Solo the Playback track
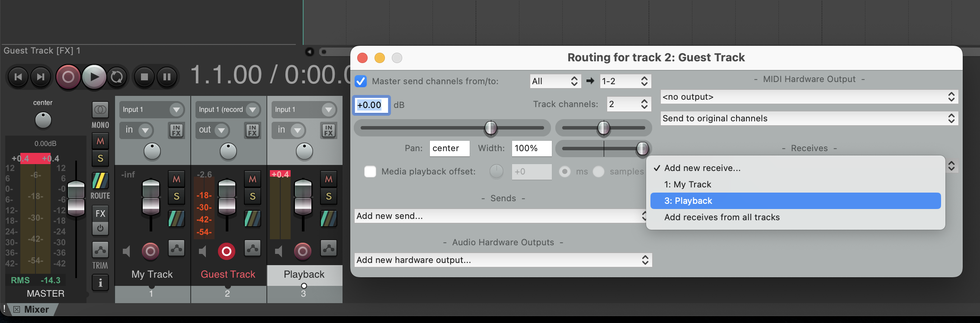Viewport: 980px width, 323px height. point(329,196)
